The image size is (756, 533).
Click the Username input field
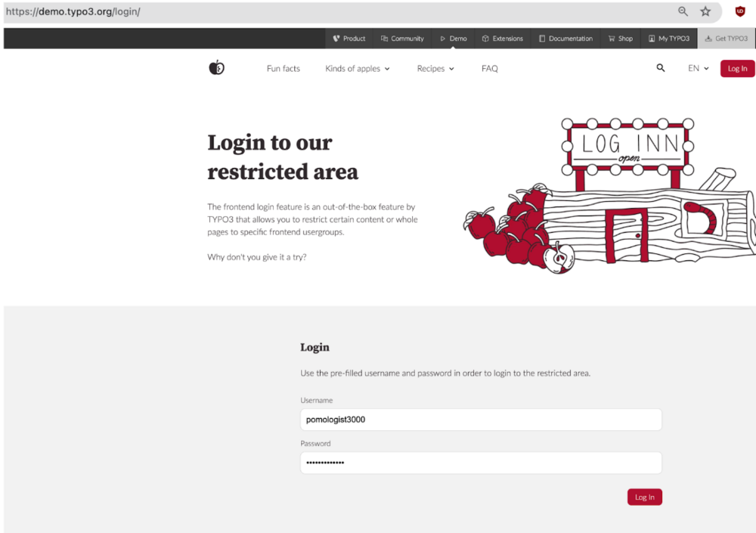[x=481, y=420]
